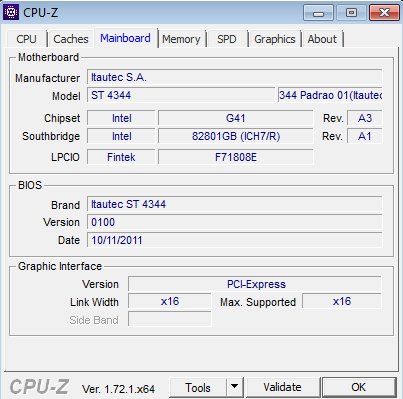Click the OK button
The width and height of the screenshot is (403, 399).
point(359,387)
